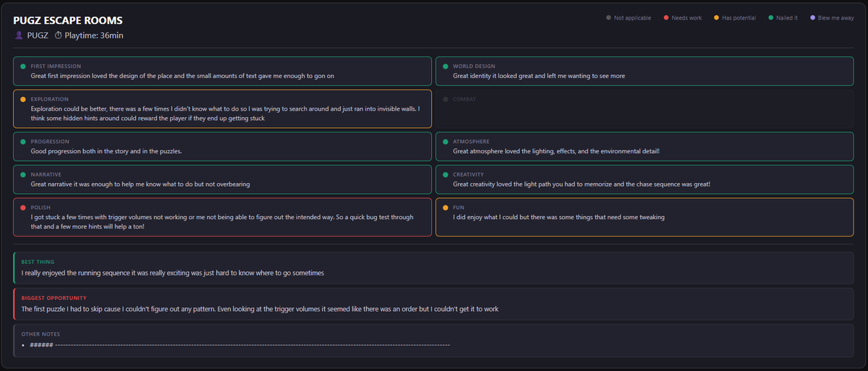Click the OTHER NOTES heading
Image resolution: width=868 pixels, height=371 pixels.
(x=41, y=334)
